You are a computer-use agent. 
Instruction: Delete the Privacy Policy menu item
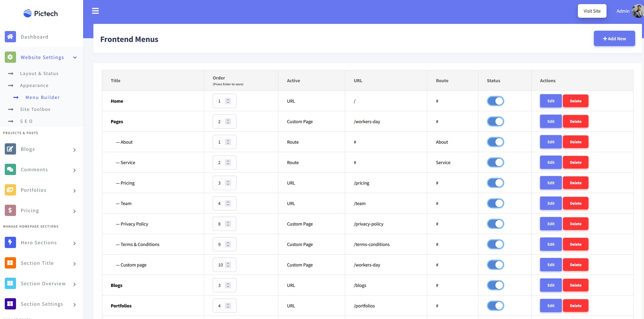click(576, 224)
